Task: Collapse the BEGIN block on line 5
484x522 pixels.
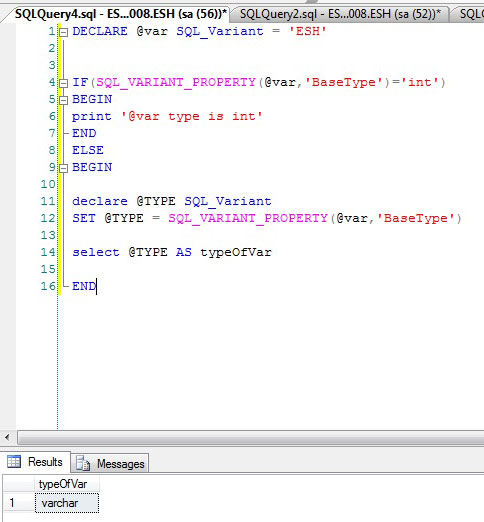Action: pyautogui.click(x=63, y=100)
